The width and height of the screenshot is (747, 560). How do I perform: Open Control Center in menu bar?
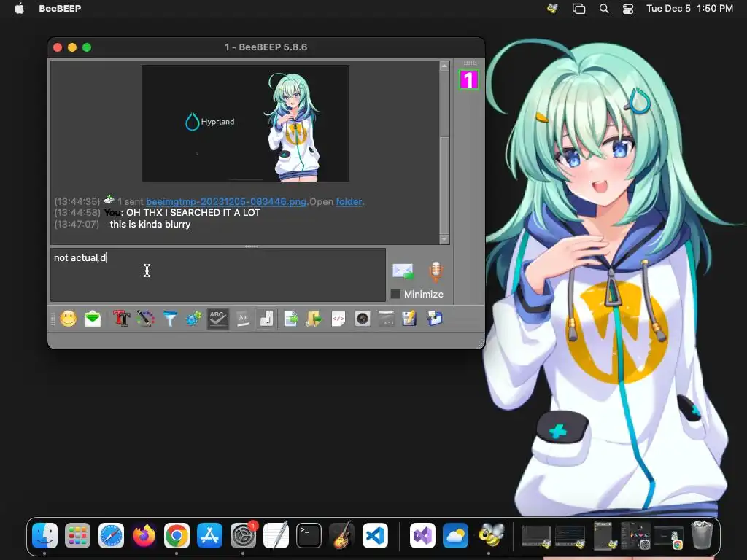628,8
